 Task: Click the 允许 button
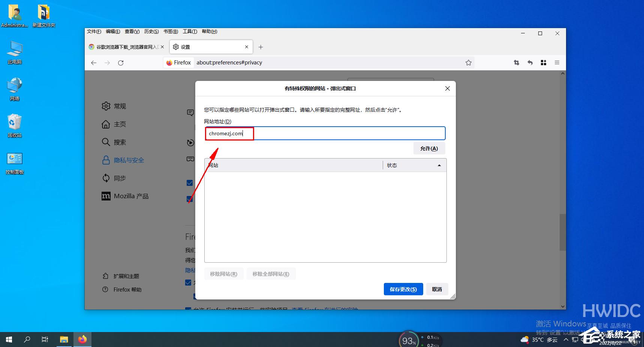(x=429, y=148)
